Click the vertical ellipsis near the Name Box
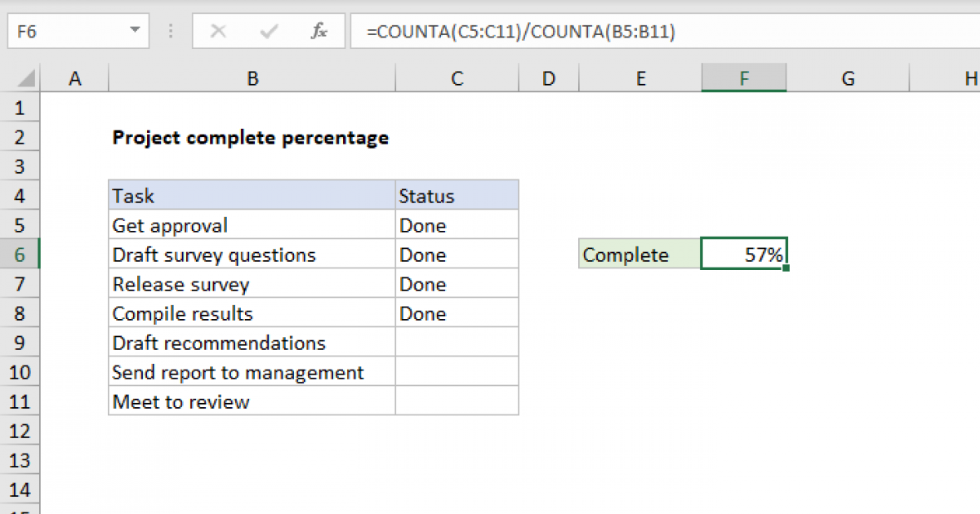 (170, 31)
